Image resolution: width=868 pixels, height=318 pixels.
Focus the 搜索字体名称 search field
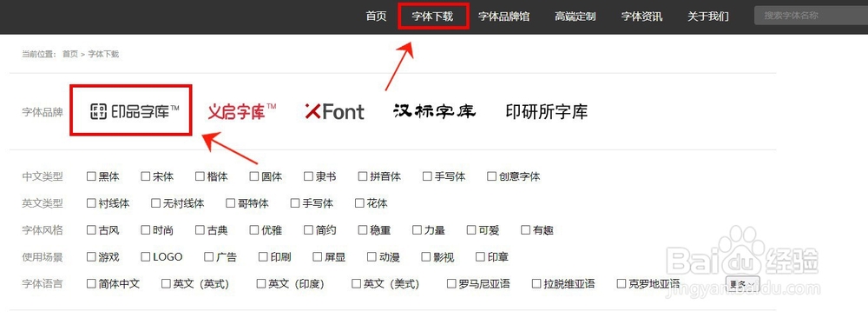coord(811,16)
